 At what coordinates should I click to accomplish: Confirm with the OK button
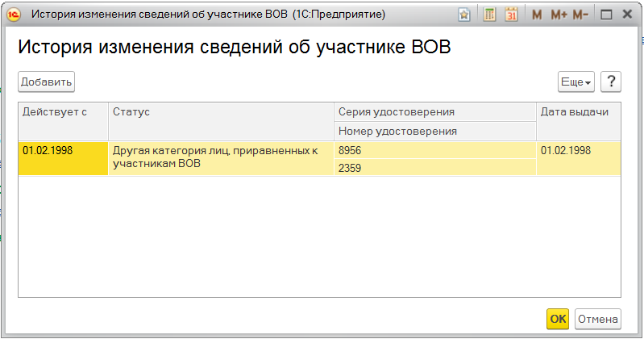click(558, 319)
